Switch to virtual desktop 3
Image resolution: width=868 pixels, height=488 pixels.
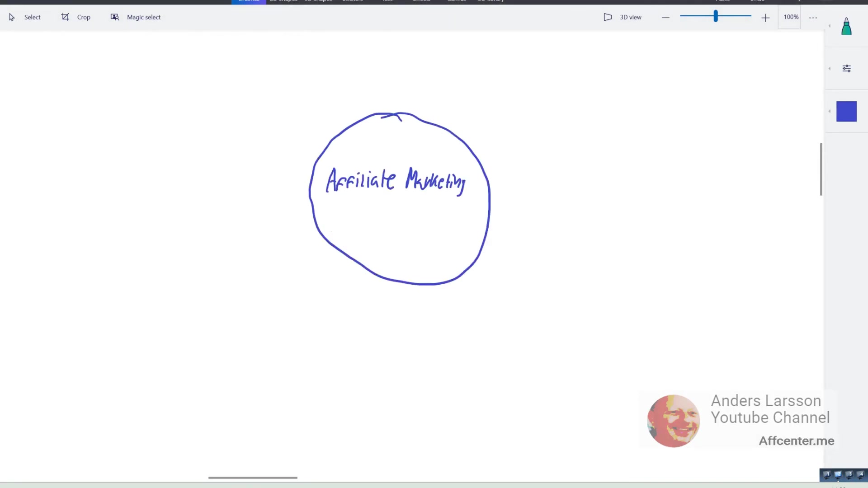(850, 474)
